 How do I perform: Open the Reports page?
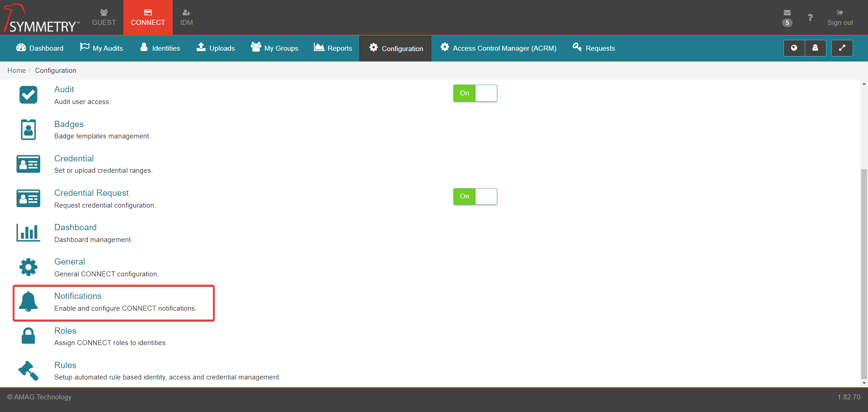tap(333, 48)
